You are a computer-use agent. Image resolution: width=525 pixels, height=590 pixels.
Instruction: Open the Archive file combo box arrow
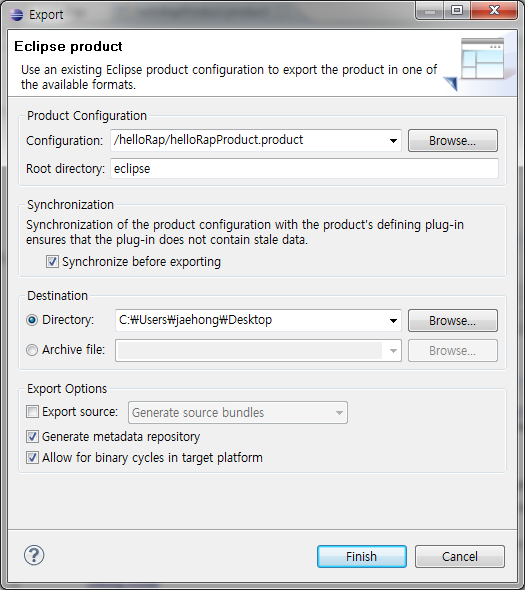393,351
